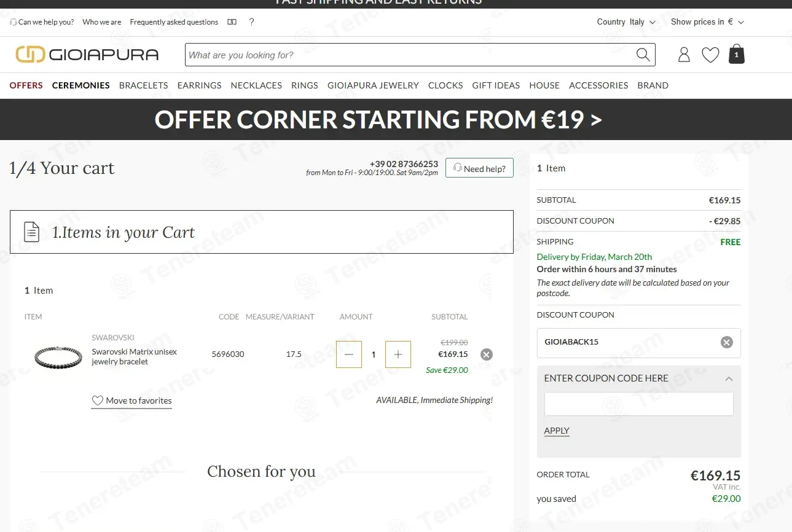
Task: Open the GIOIAPURA JEWELRY menu
Action: [373, 85]
